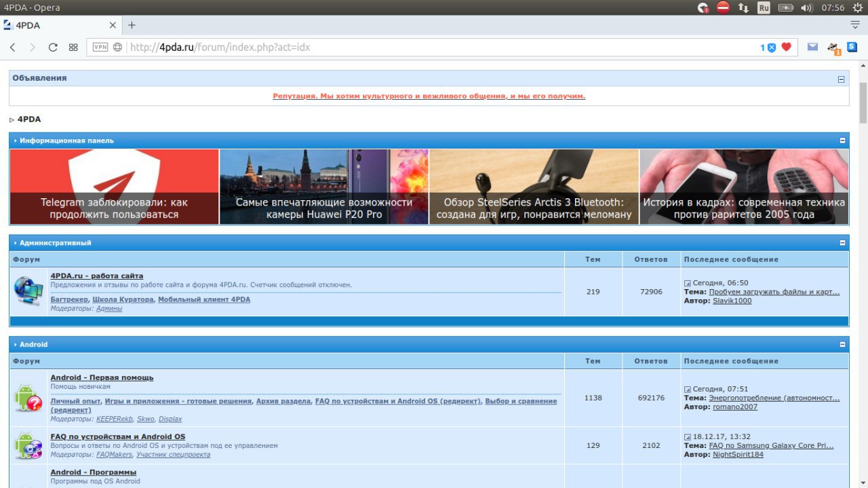Open FAQ по устройствам и Android OS forum
Viewport: 868px width, 488px height.
tap(117, 436)
